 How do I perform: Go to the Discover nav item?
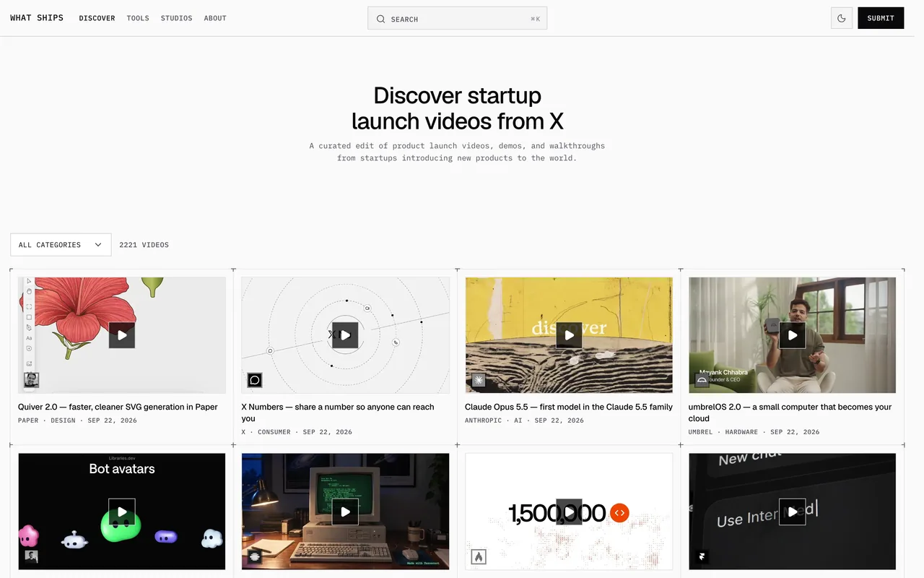tap(97, 18)
